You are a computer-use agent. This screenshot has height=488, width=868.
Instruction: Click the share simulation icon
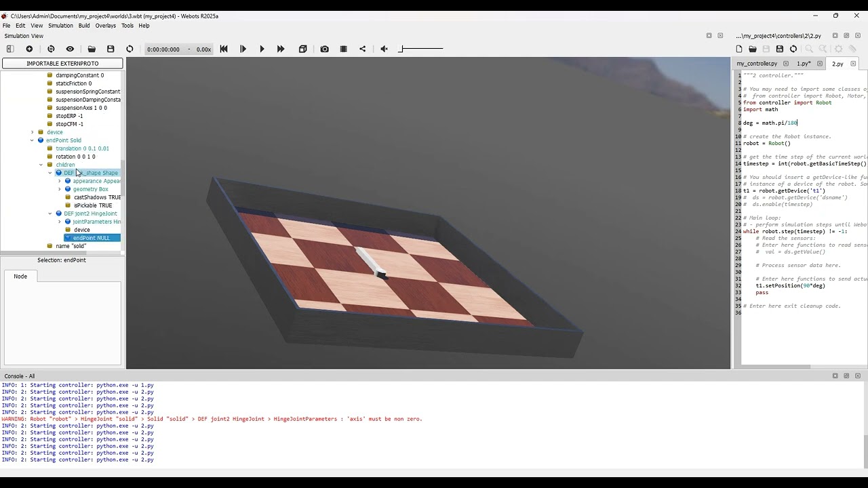tap(362, 49)
